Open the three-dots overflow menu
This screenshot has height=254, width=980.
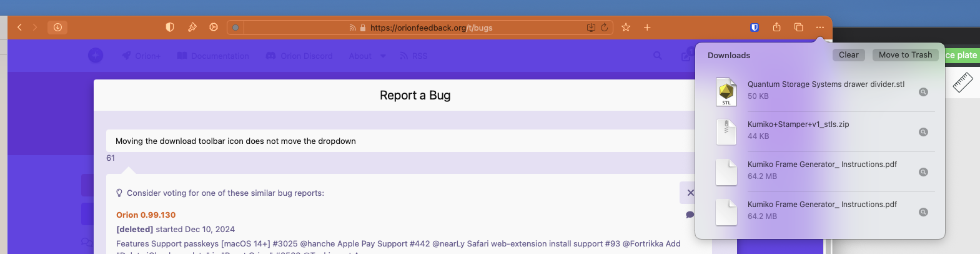[x=819, y=28]
